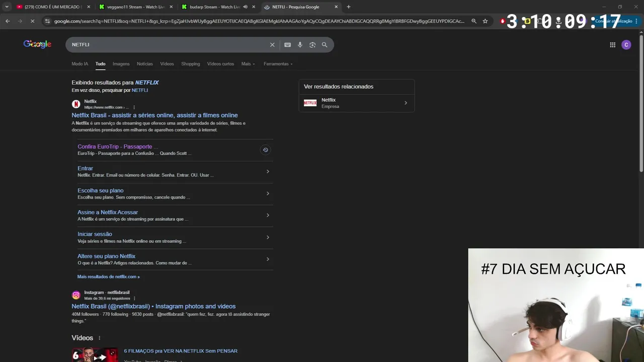Image resolution: width=644 pixels, height=362 pixels.
Task: Click the Netflix red N favicon result
Action: [76, 104]
